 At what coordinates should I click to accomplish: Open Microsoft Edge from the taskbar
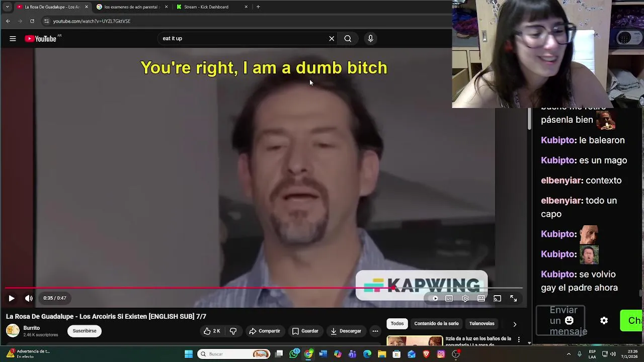[367, 354]
